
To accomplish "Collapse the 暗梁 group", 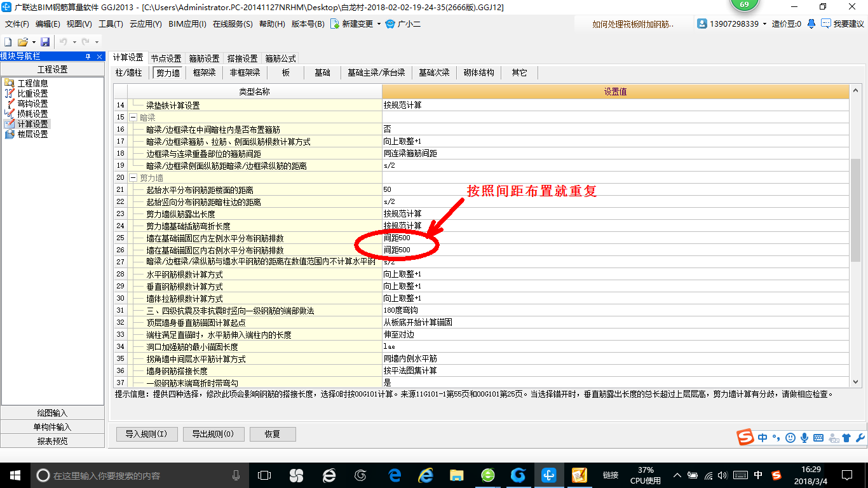I will point(133,118).
